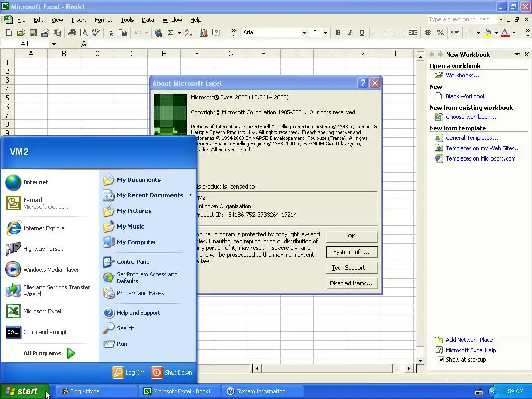Image resolution: width=532 pixels, height=399 pixels.
Task: Expand My Recent Documents submenu
Action: [x=190, y=195]
